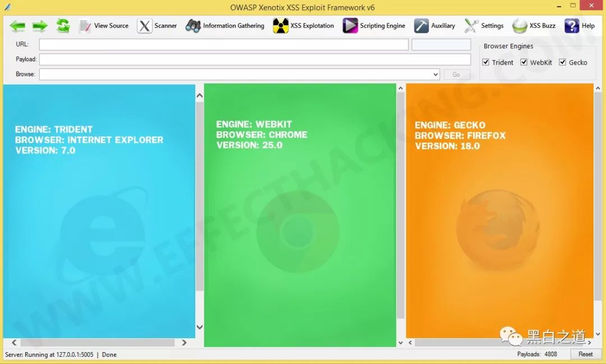Viewport: 606px width, 364px height.
Task: Click Trident pane scroll right arrow
Action: click(x=184, y=342)
